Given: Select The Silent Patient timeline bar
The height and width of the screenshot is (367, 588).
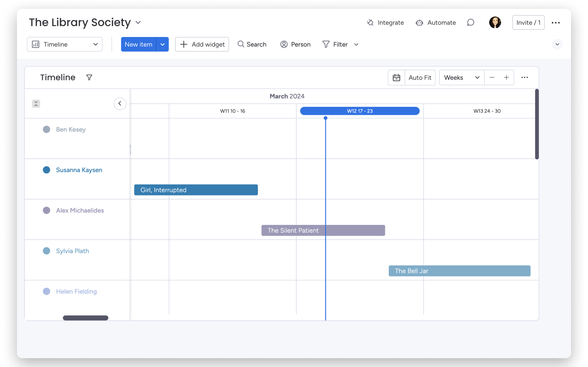Looking at the screenshot, I should (x=323, y=230).
